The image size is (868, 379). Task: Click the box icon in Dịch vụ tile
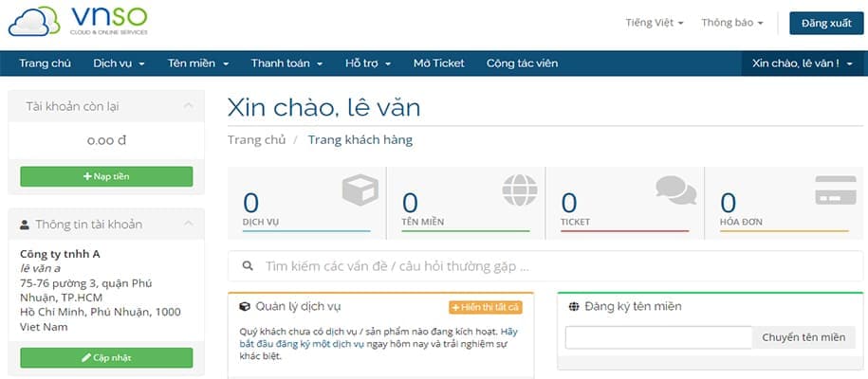[360, 189]
